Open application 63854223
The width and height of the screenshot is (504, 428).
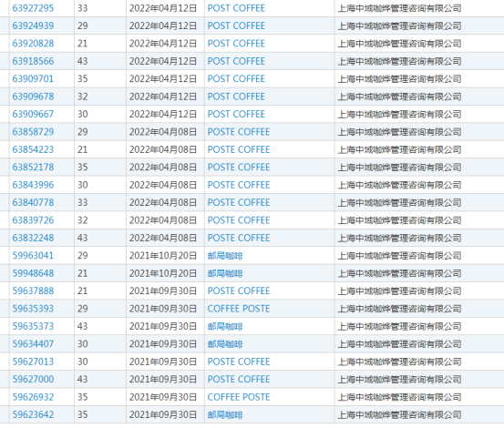(x=33, y=149)
